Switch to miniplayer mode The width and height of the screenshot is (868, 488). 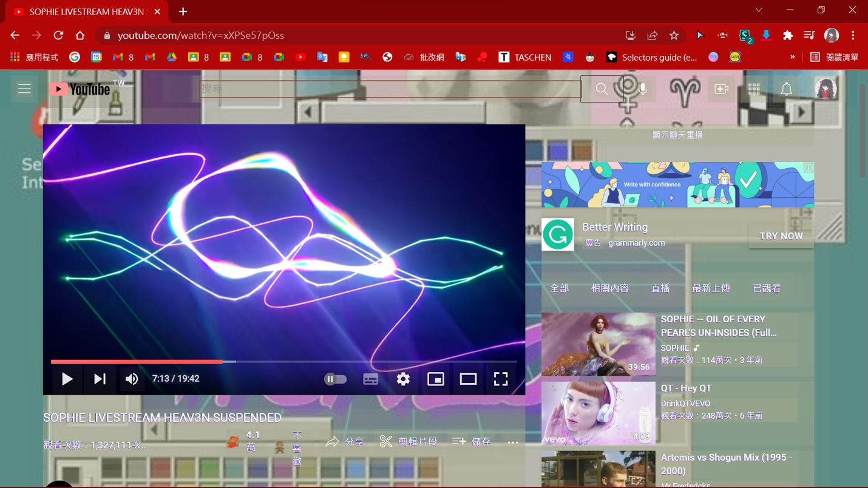(436, 379)
